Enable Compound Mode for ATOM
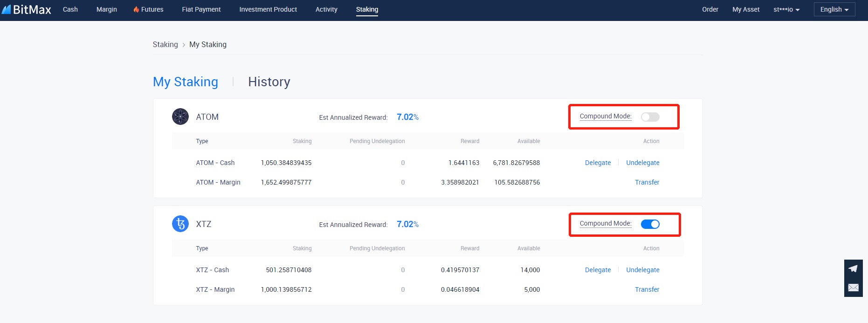Image resolution: width=868 pixels, height=323 pixels. pyautogui.click(x=650, y=117)
